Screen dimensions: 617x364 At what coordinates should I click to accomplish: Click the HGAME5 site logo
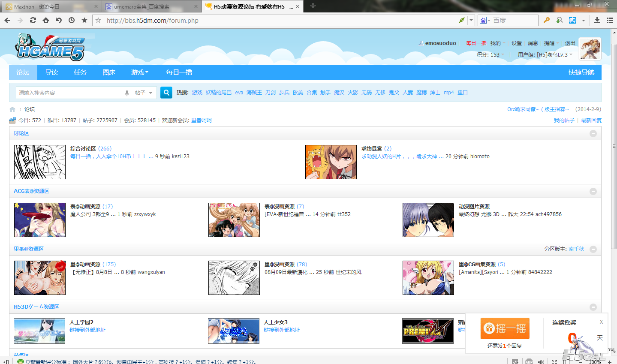tap(50, 47)
